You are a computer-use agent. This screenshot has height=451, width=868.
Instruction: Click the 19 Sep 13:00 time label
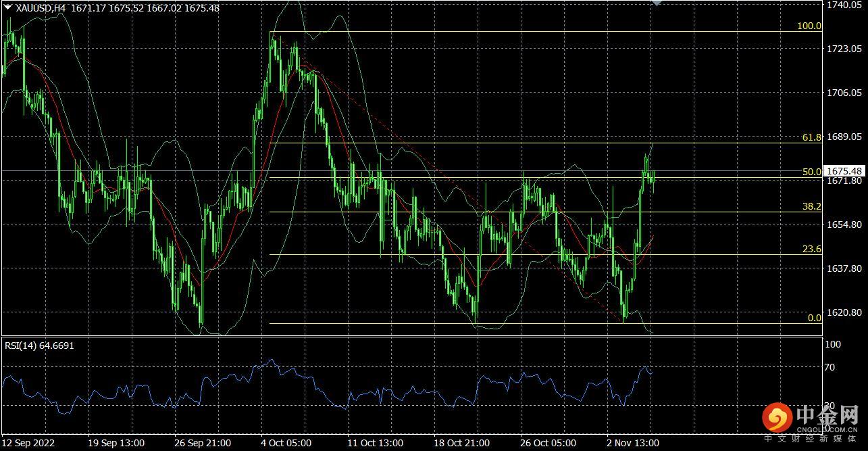pyautogui.click(x=116, y=444)
